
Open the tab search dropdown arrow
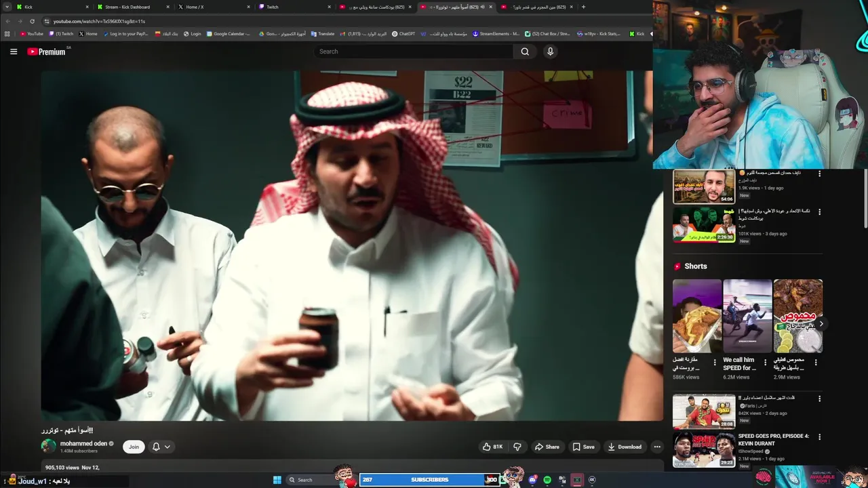pyautogui.click(x=7, y=7)
